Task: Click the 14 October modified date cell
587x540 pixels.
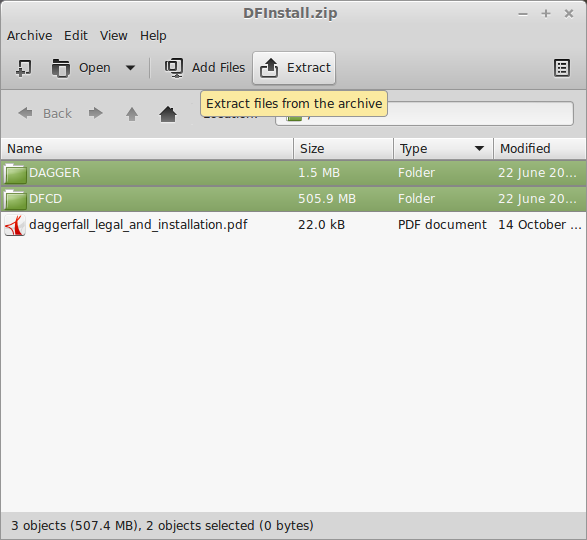Action: tap(539, 225)
